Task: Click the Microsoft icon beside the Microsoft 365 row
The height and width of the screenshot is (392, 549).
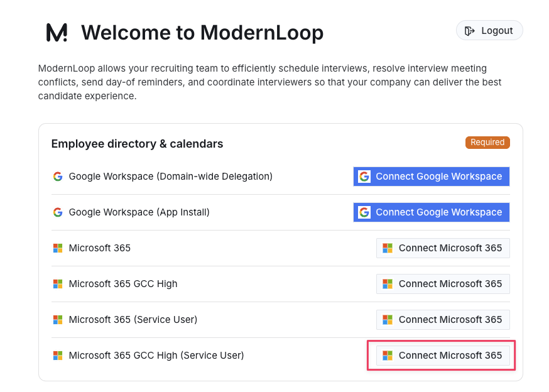Action: pos(58,248)
